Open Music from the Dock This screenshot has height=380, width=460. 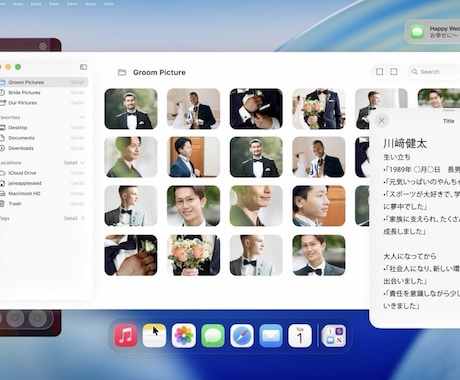pos(126,335)
